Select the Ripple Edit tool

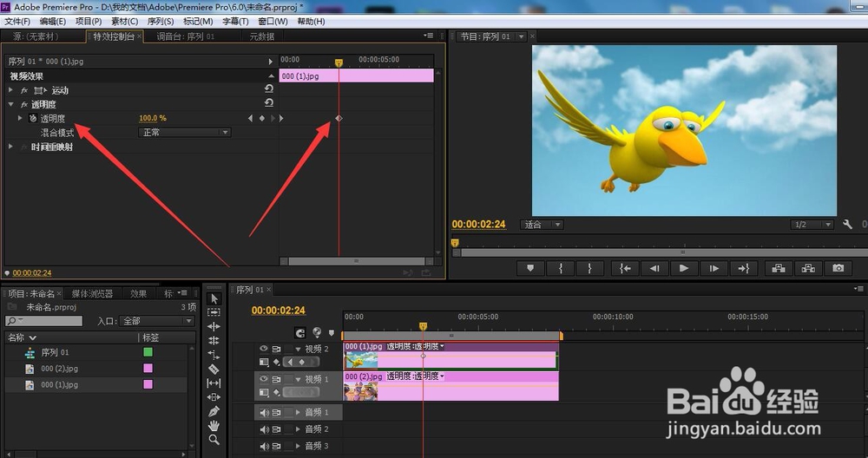coord(214,326)
